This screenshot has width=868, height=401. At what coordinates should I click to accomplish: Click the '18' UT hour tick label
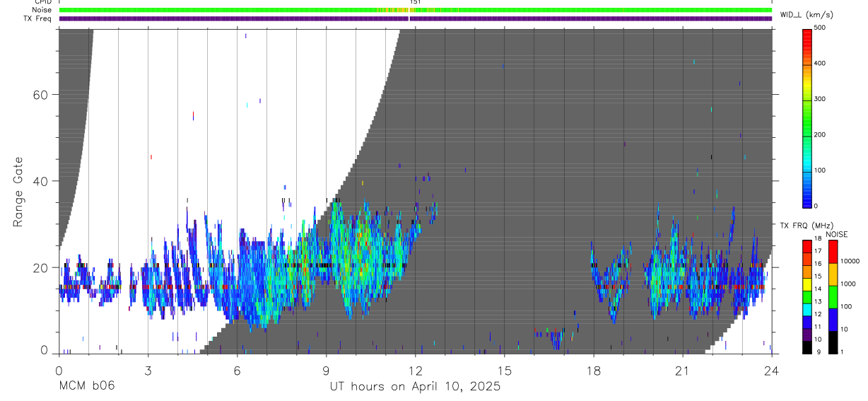click(x=593, y=370)
